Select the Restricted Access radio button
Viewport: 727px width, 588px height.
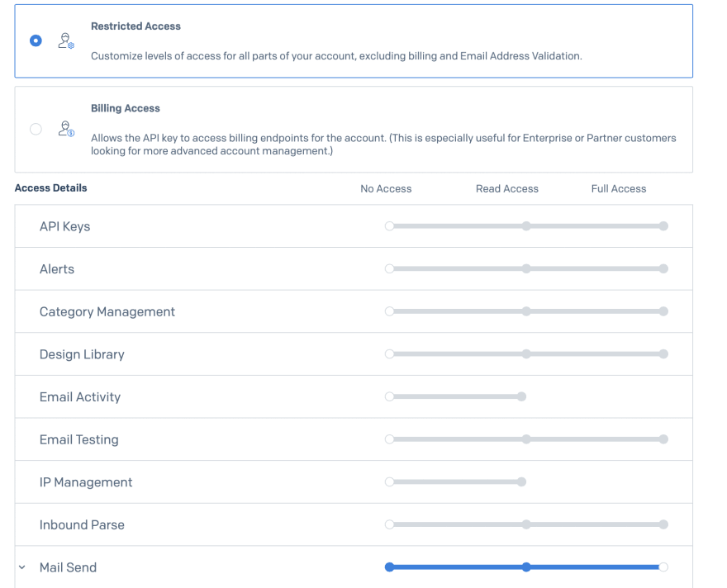click(36, 40)
